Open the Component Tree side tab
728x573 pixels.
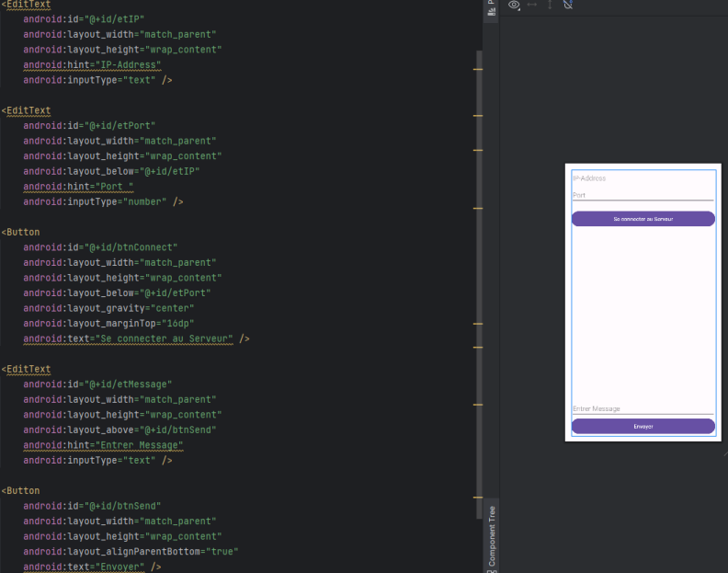click(x=492, y=538)
